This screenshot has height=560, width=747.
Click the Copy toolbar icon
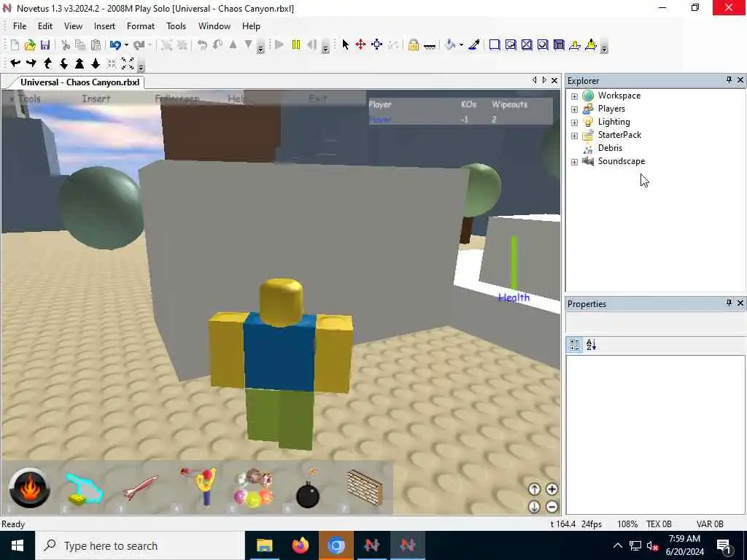(x=80, y=45)
